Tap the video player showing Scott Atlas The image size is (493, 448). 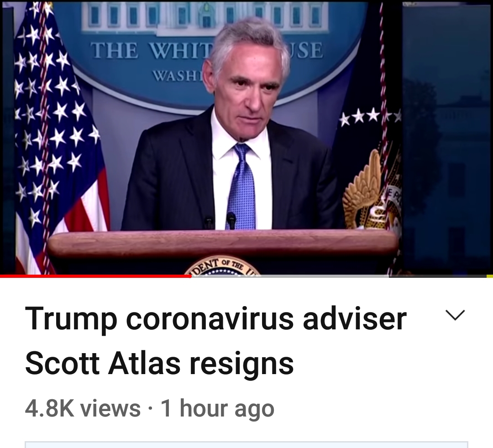(x=246, y=138)
